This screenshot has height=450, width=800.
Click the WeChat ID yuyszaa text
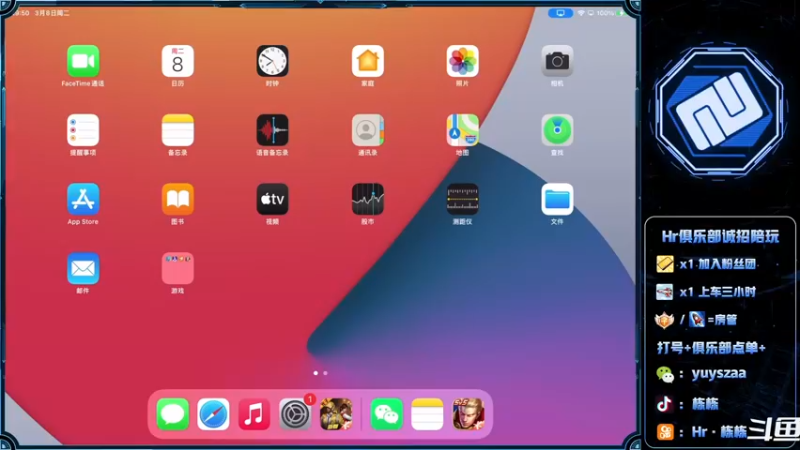[719, 373]
